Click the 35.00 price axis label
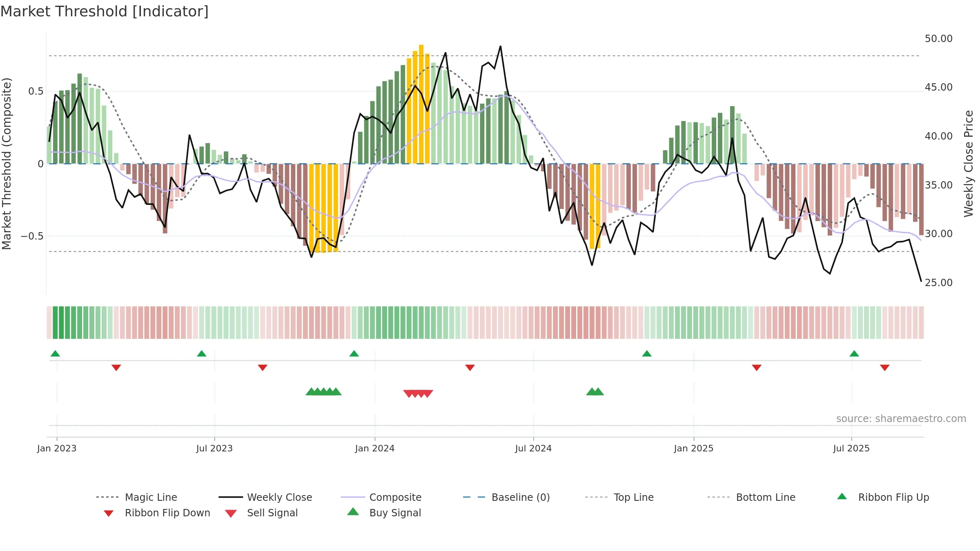This screenshot has height=551, width=980. point(938,185)
